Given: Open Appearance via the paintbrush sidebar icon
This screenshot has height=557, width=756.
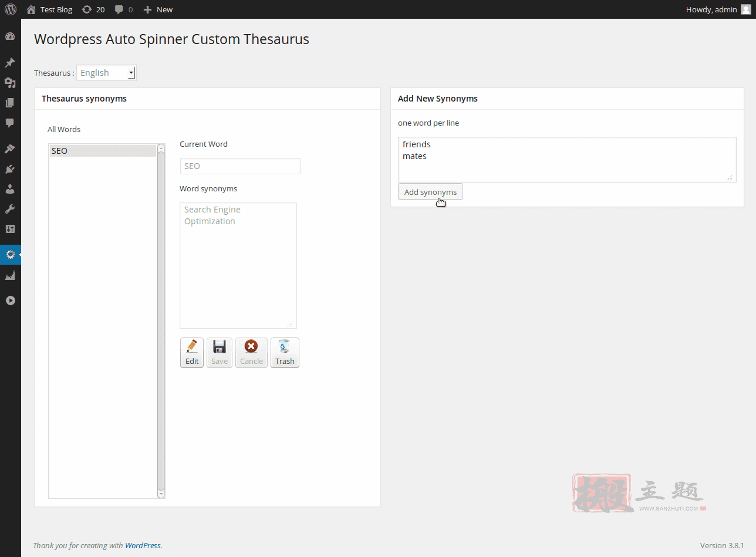Looking at the screenshot, I should (10, 149).
